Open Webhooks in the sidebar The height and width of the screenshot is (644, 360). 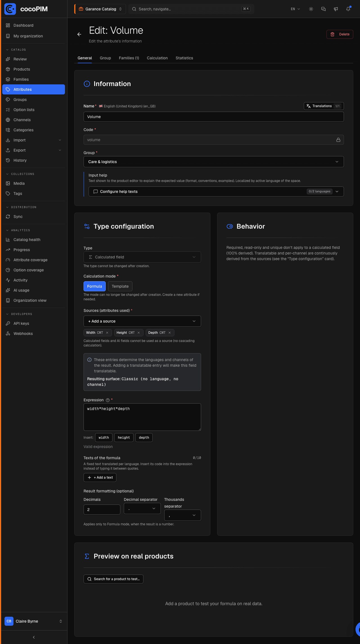coord(34,334)
